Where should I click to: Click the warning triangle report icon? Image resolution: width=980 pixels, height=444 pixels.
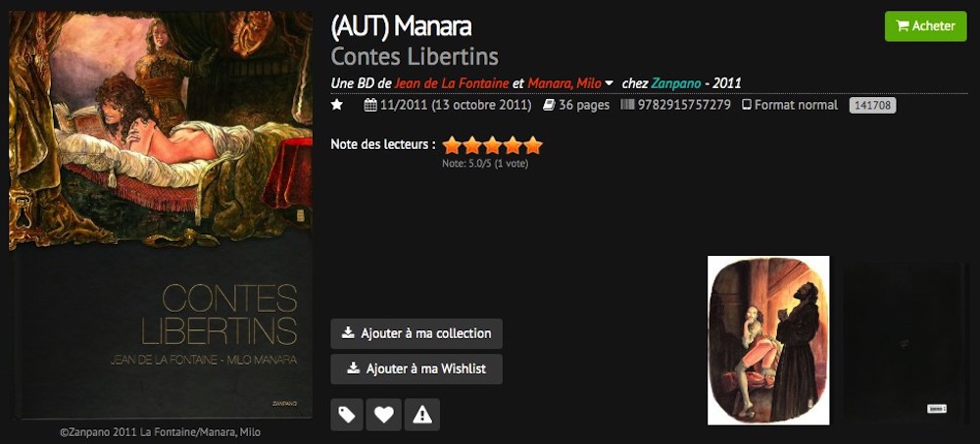422,415
